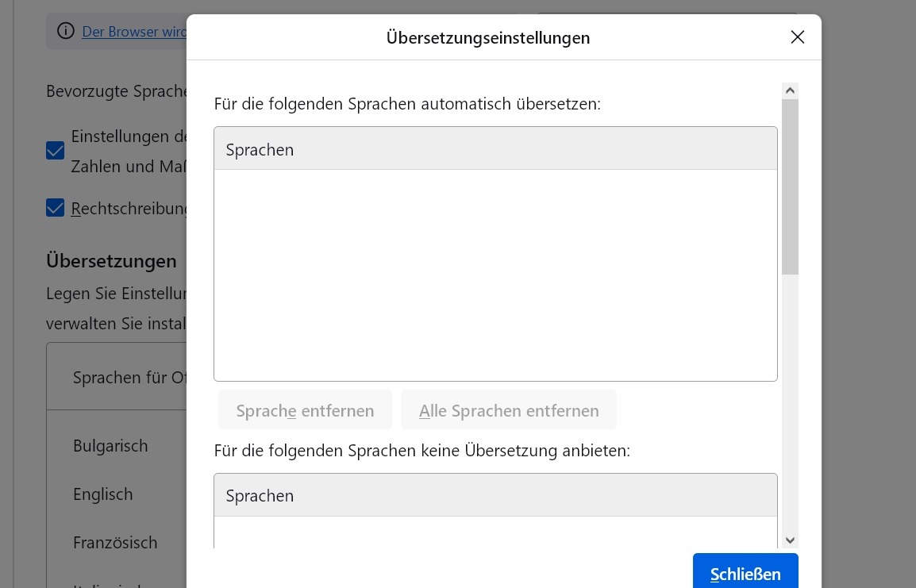Click the blue Schließen button
This screenshot has height=588, width=916.
745,574
